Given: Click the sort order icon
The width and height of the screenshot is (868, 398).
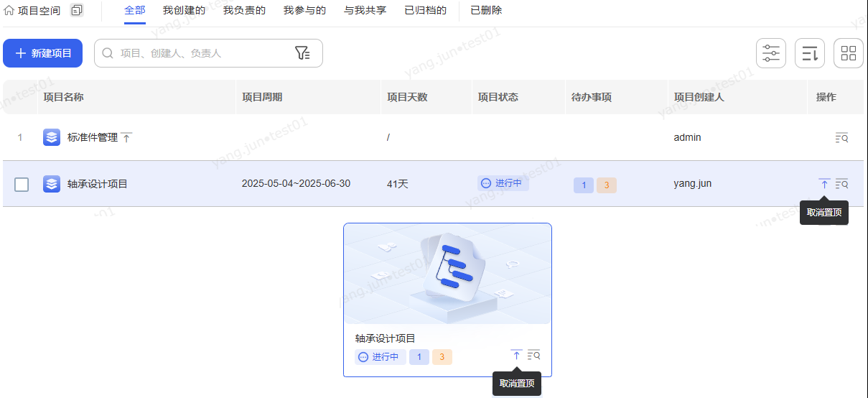Looking at the screenshot, I should pyautogui.click(x=810, y=53).
